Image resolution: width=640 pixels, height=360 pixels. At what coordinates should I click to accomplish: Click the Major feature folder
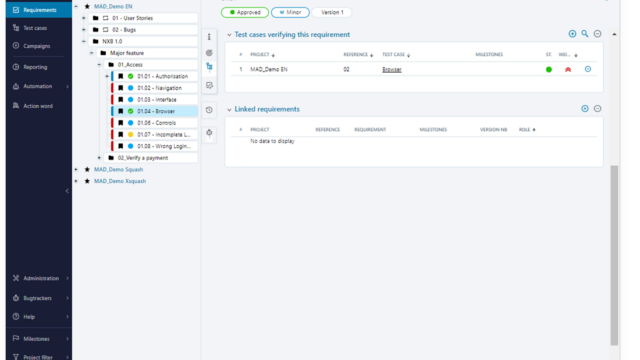tap(147, 53)
